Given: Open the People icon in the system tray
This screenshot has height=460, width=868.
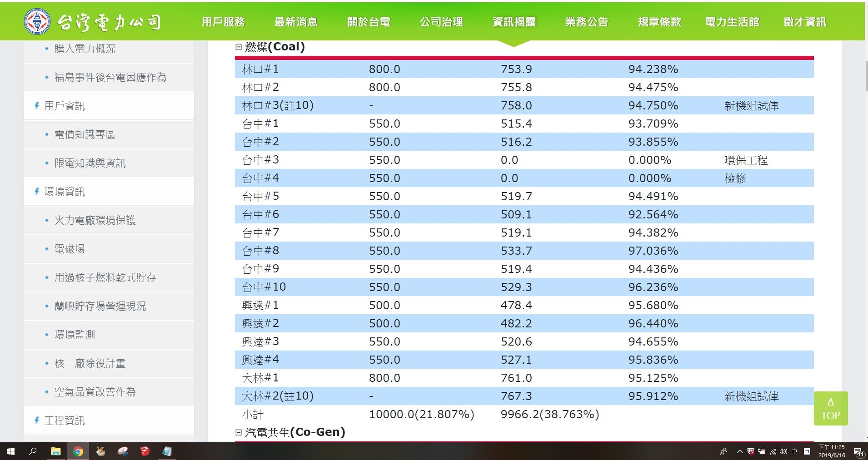Looking at the screenshot, I should (723, 451).
